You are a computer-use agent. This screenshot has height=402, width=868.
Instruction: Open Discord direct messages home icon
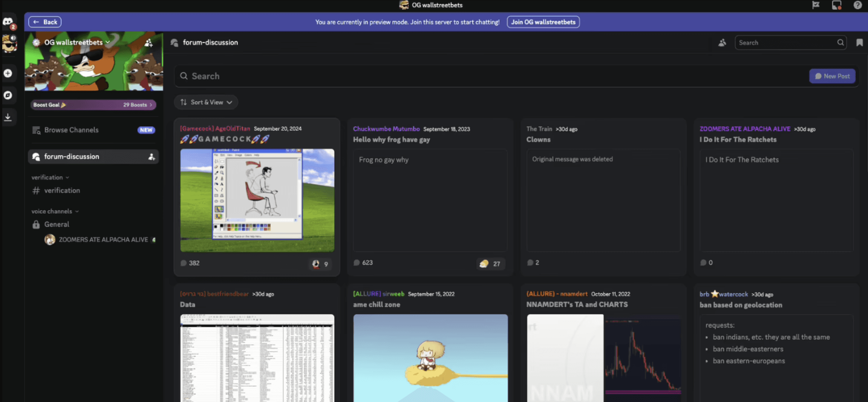pos(8,22)
